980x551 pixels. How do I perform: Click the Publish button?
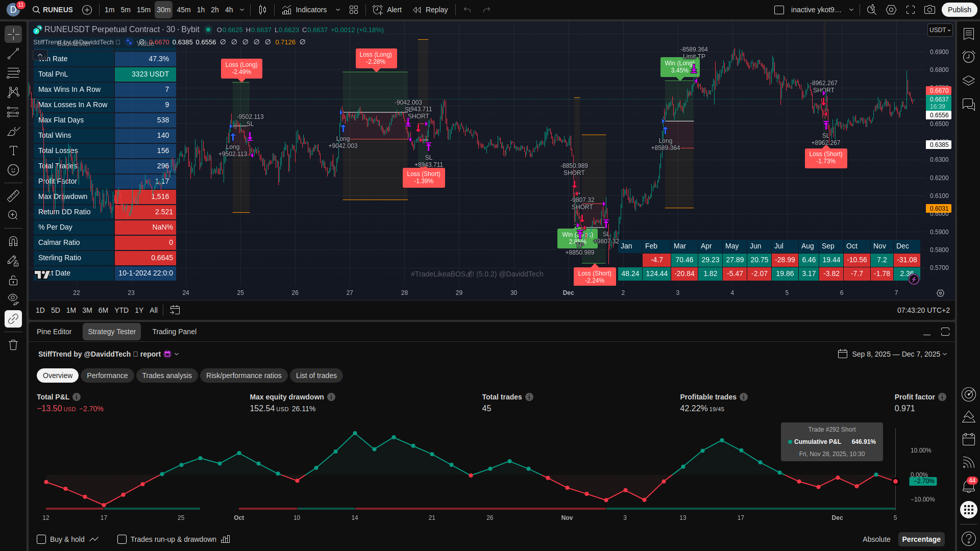click(x=959, y=10)
